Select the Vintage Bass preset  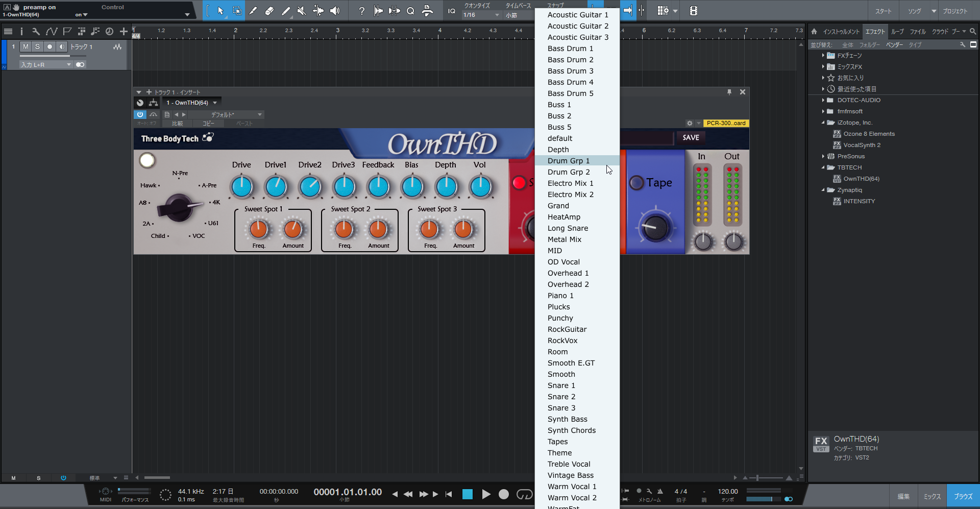[x=577, y=475]
